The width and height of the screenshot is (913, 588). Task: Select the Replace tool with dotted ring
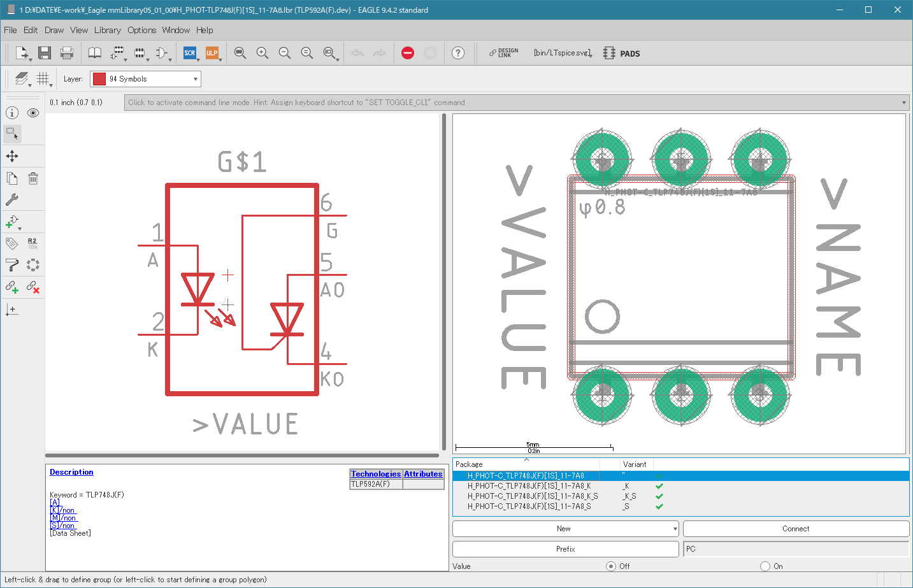[33, 264]
